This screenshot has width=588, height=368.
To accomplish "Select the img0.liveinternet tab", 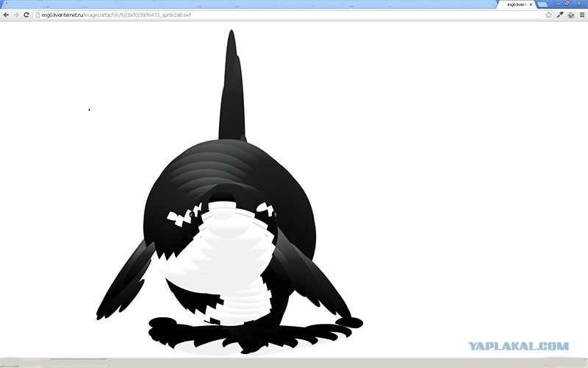I will coord(517,4).
